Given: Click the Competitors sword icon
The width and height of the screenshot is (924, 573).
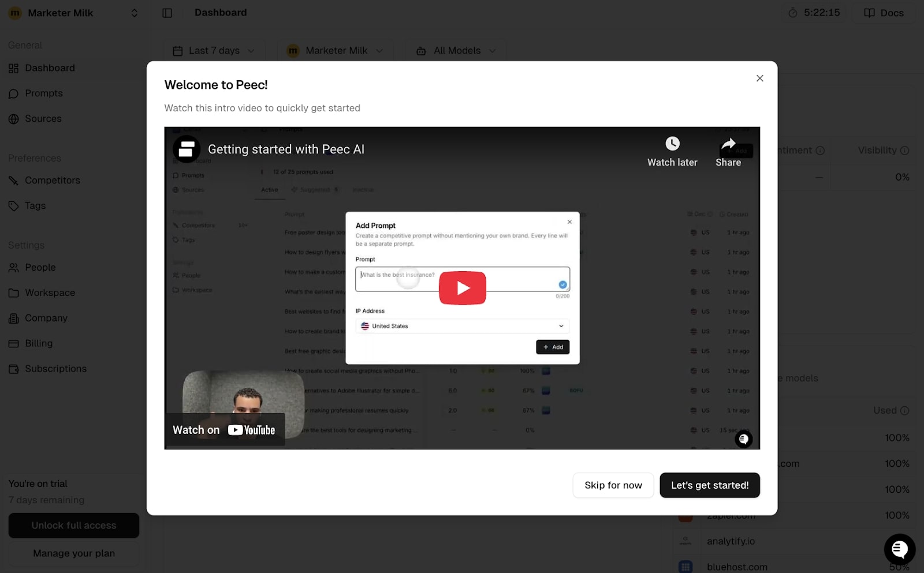Looking at the screenshot, I should tap(14, 181).
